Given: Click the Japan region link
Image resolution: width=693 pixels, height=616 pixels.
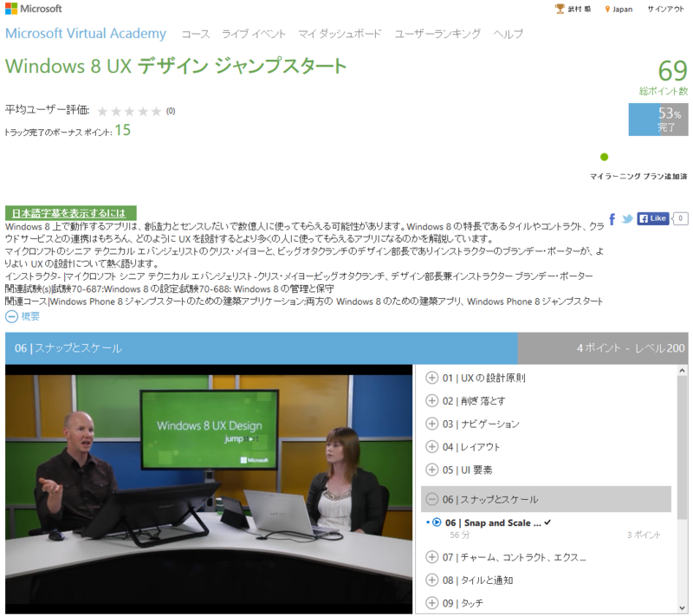Looking at the screenshot, I should 622,10.
